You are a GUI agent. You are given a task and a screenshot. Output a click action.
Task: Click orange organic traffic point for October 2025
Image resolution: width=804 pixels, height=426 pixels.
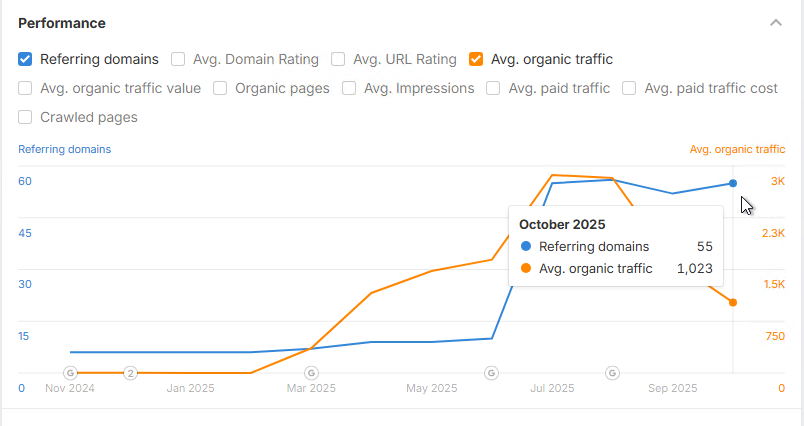[x=733, y=302]
